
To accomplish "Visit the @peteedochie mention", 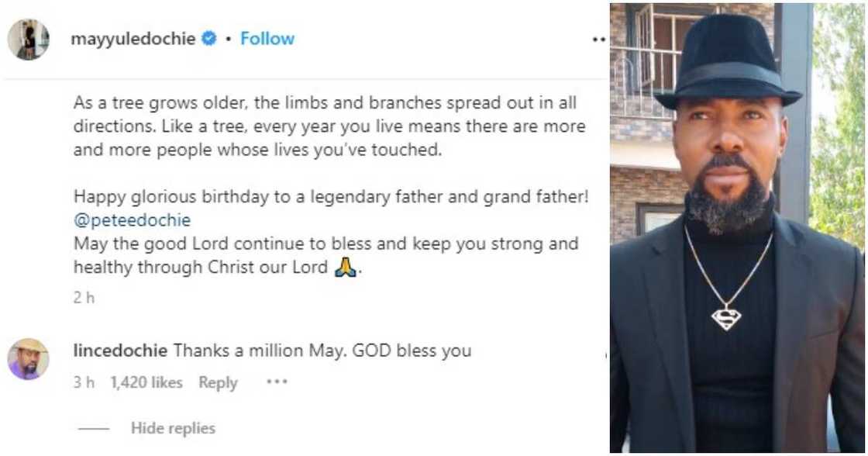I will point(132,220).
